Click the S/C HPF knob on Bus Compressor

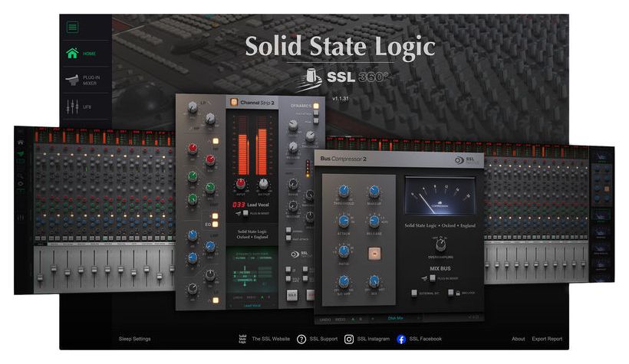[x=344, y=281]
